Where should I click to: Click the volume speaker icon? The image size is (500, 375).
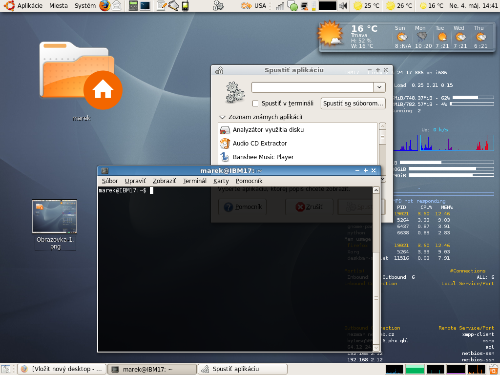click(x=343, y=6)
